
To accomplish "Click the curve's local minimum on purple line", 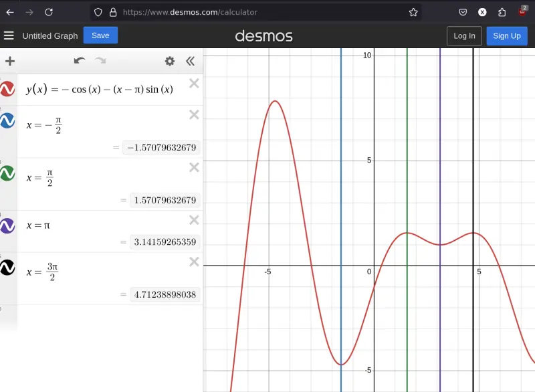I will click(x=440, y=245).
